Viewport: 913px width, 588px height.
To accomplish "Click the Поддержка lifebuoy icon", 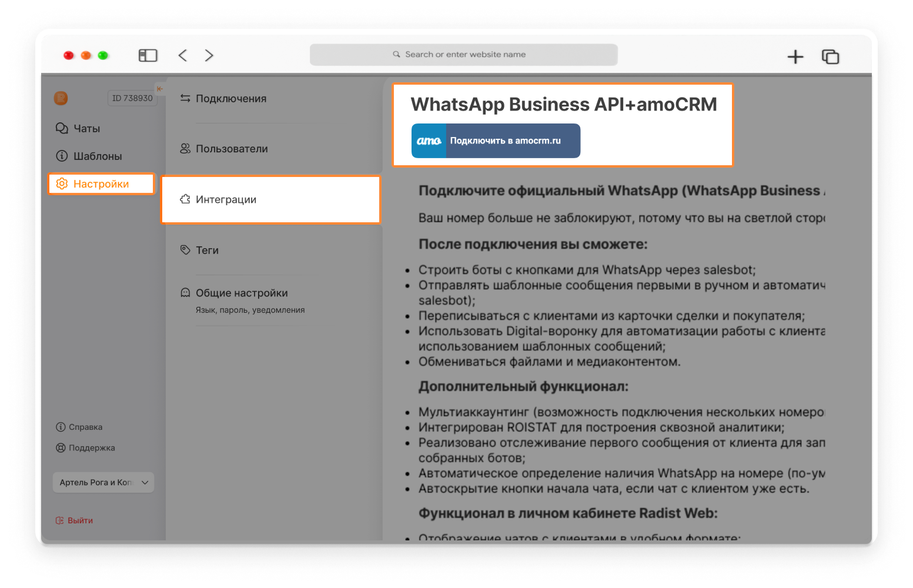I will click(61, 447).
